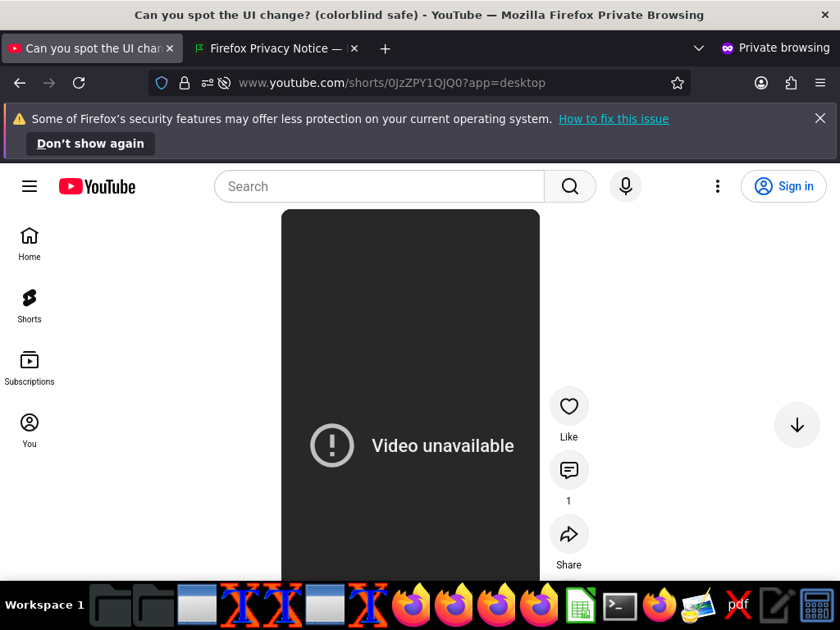This screenshot has width=840, height=630.
Task: Open the tracking protection shield icon
Action: (162, 83)
